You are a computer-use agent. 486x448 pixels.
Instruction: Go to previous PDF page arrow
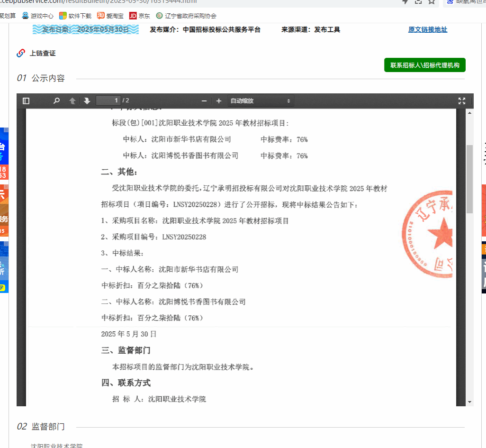click(x=72, y=101)
